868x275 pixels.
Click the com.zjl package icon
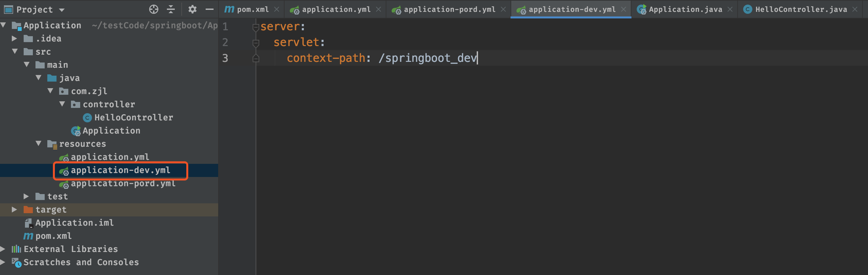[x=64, y=91]
